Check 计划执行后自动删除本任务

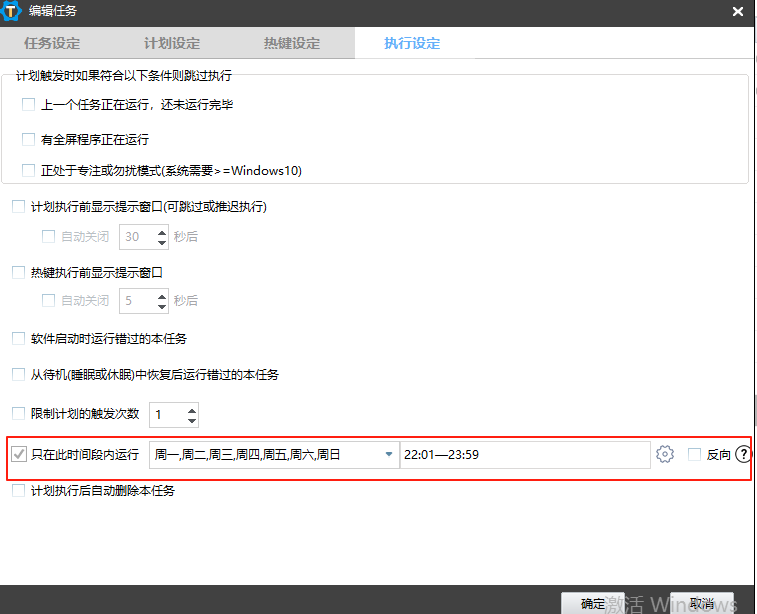[x=18, y=491]
